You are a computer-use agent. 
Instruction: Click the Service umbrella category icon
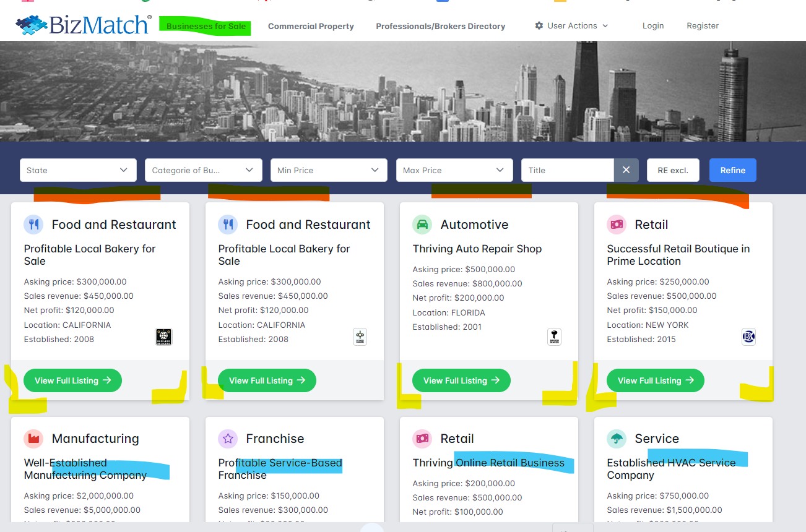pyautogui.click(x=617, y=439)
